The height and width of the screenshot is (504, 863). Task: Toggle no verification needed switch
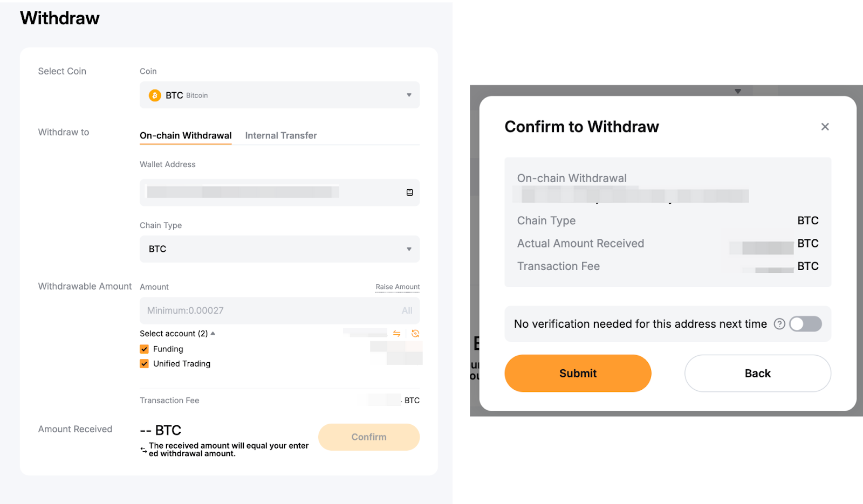(x=805, y=324)
